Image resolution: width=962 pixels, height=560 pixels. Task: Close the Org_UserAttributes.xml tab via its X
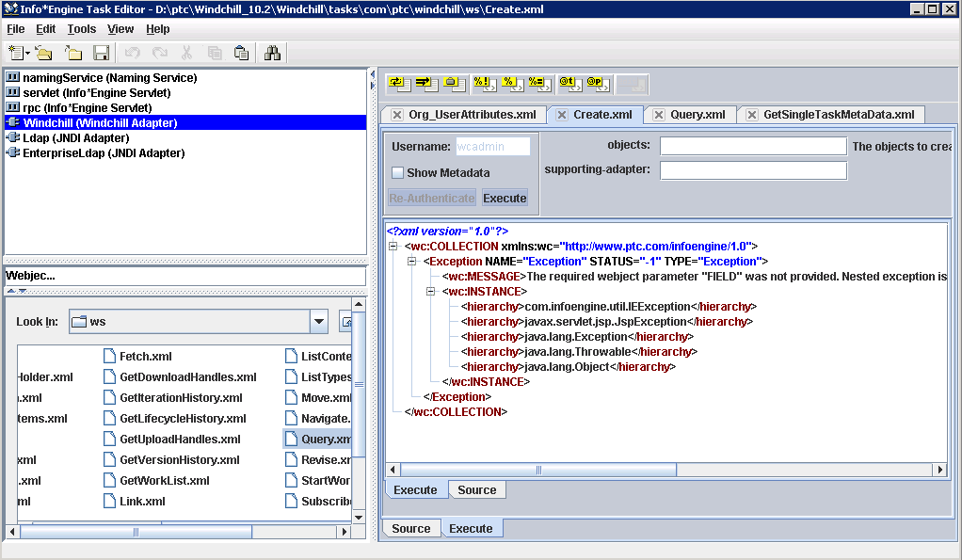coord(397,115)
